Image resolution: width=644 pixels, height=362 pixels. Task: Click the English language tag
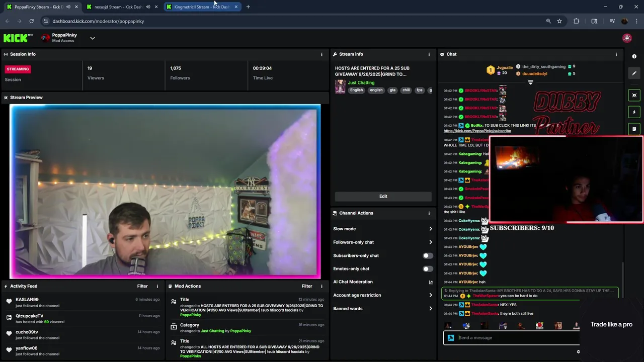[x=356, y=90]
